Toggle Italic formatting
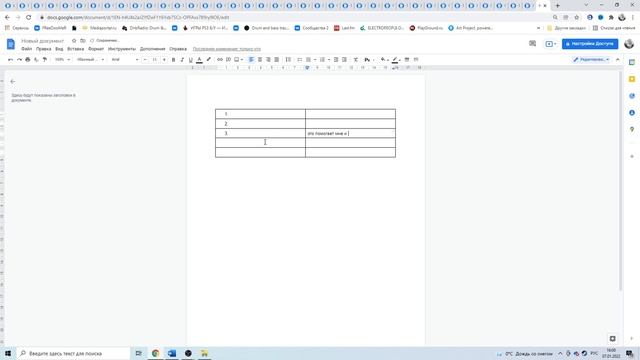Image resolution: width=640 pixels, height=360 pixels. click(182, 60)
